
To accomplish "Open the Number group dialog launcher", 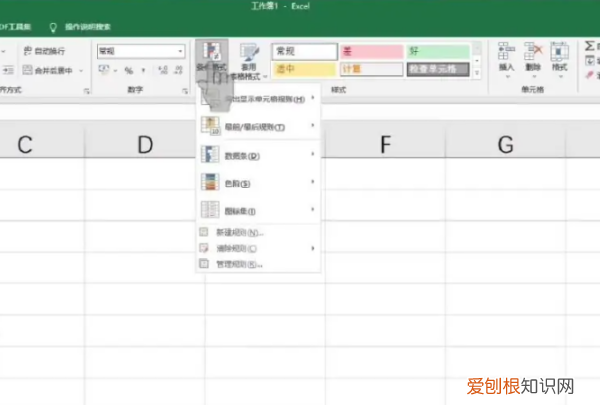I will click(185, 91).
